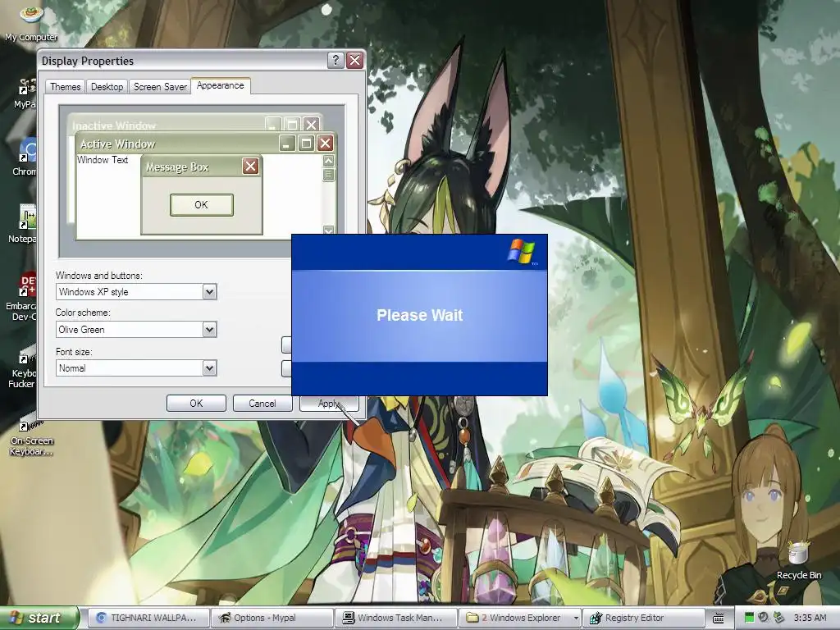Switch to TIGHNARI WALLPA... taskbar window
840x630 pixels.
point(148,618)
